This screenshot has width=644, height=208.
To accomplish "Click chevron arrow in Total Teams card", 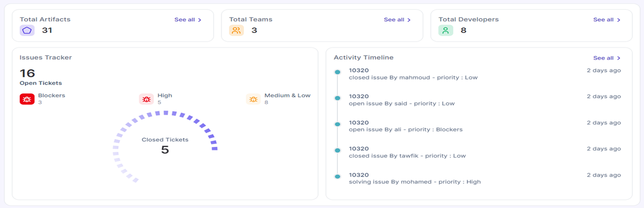I will pos(409,20).
